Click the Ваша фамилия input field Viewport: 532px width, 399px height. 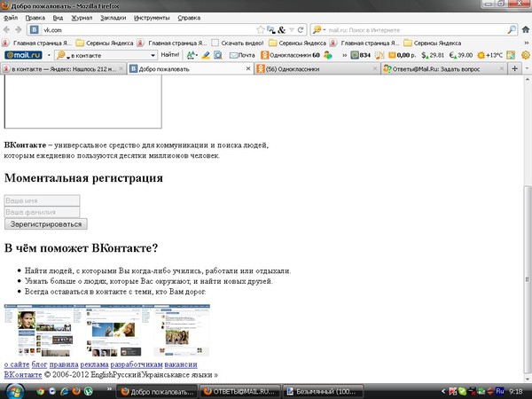[42, 212]
